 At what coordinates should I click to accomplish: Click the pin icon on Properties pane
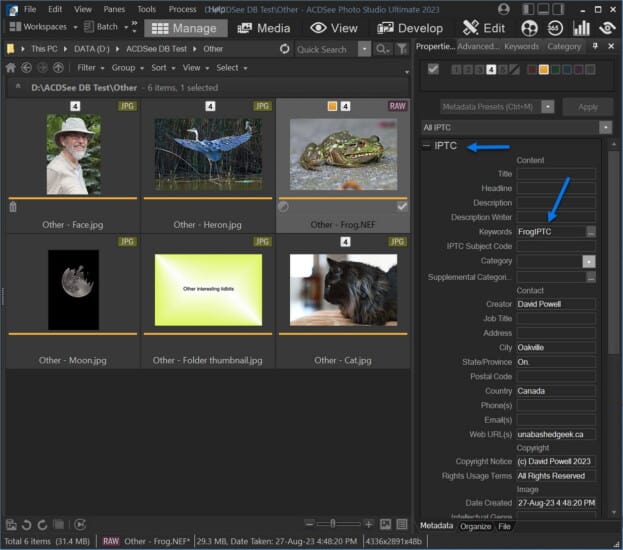pos(597,46)
